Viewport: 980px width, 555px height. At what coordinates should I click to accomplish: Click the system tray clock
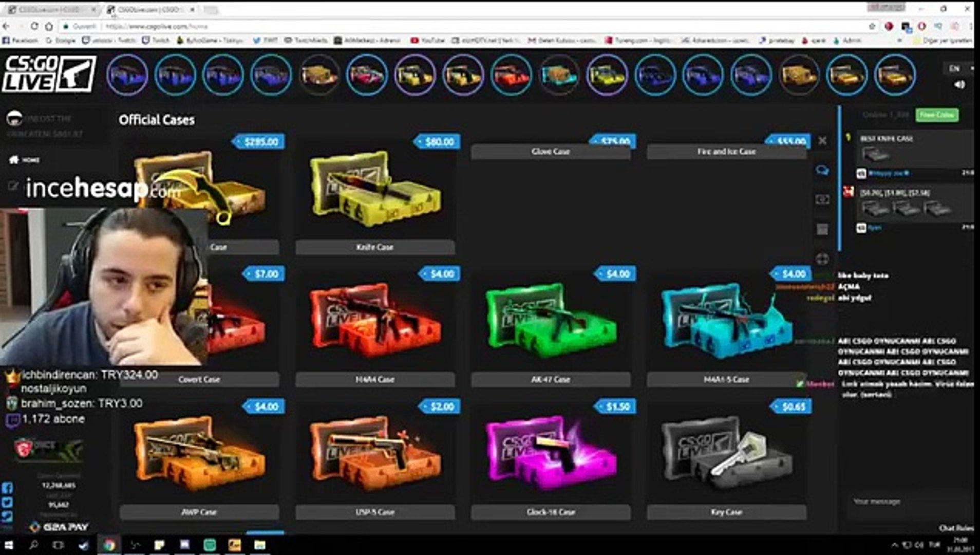959,545
